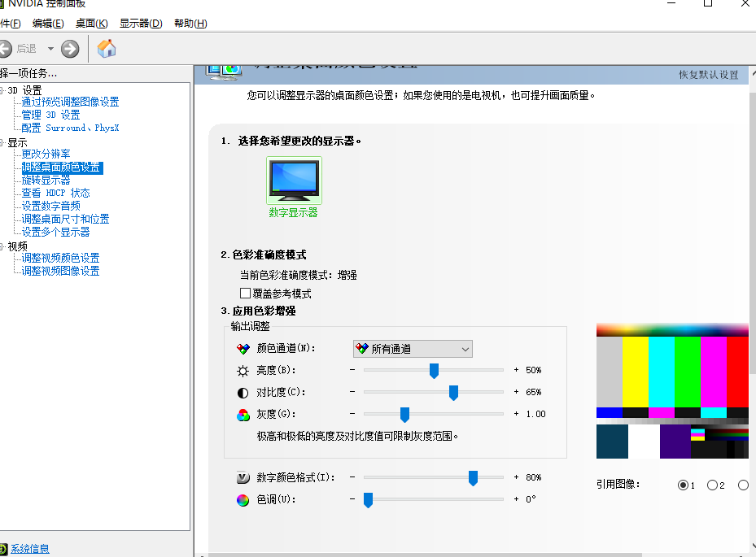Open 管理 3D 设置 in the tree
756x557 pixels.
click(x=50, y=115)
